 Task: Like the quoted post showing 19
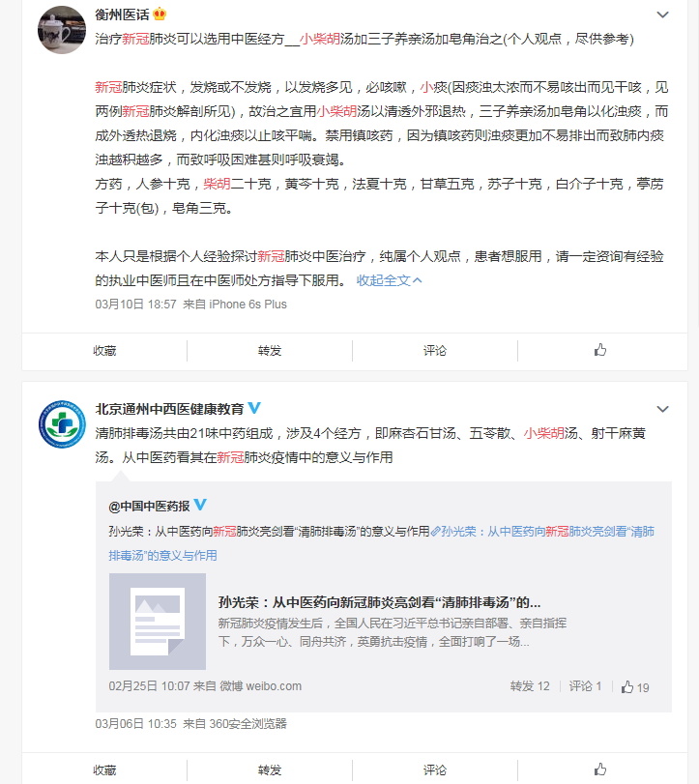click(x=635, y=687)
